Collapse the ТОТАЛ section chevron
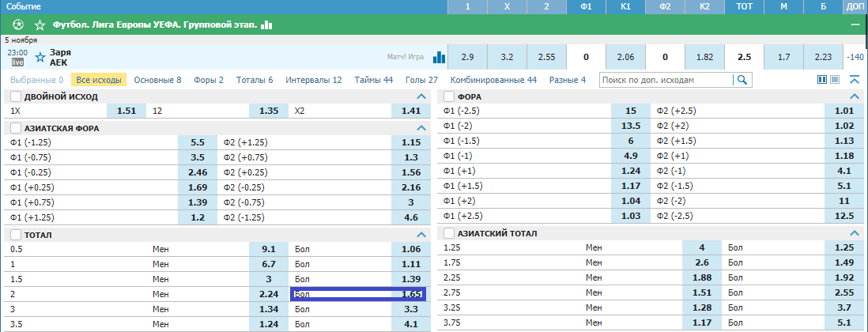Viewport: 868px width, 332px height. (x=421, y=236)
